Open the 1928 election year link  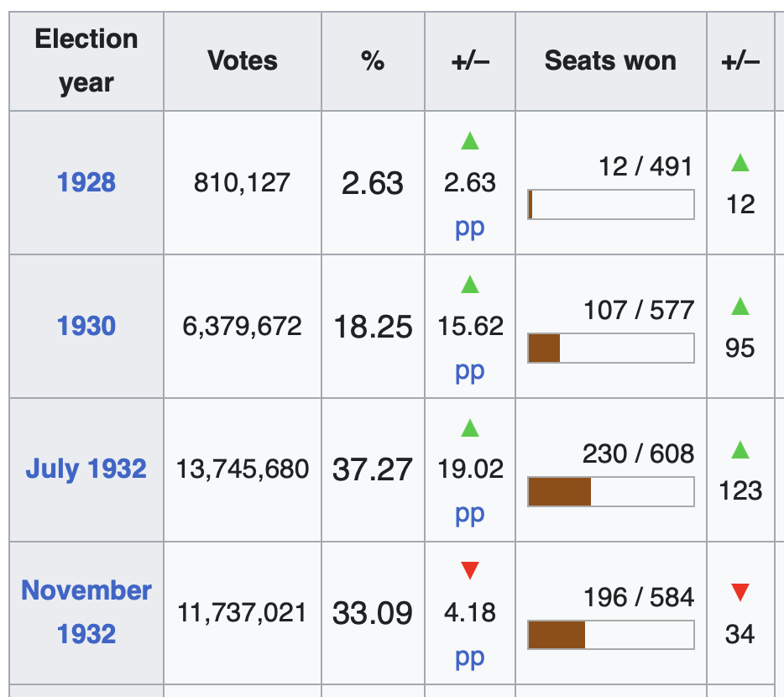(x=86, y=182)
